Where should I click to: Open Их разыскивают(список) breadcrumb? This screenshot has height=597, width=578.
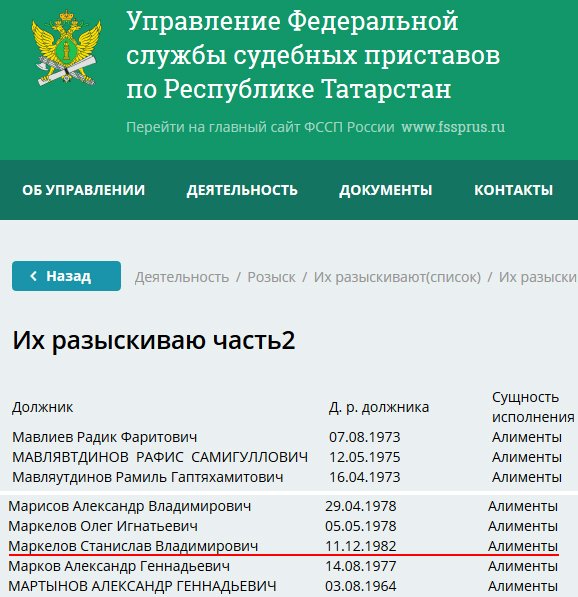pos(397,277)
